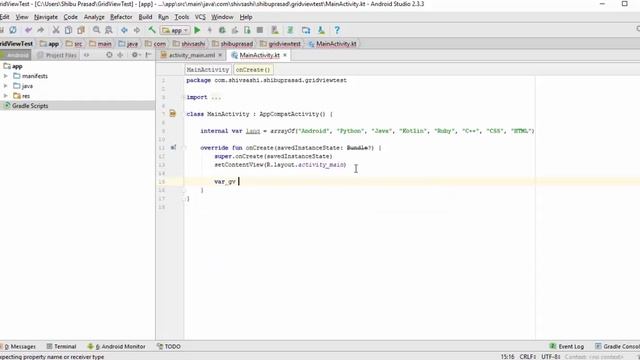Expand the res folder node
Screen dimensions: 640x360
click(x=6, y=96)
